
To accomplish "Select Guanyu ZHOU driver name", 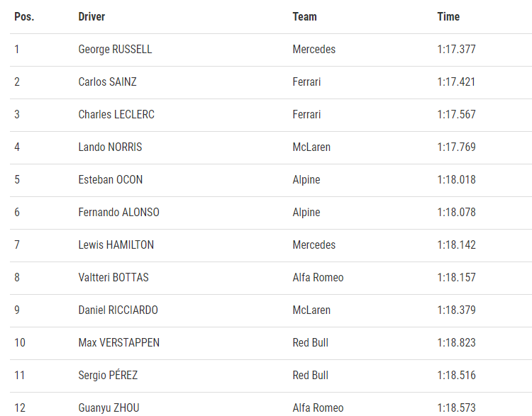I will 109,407.
